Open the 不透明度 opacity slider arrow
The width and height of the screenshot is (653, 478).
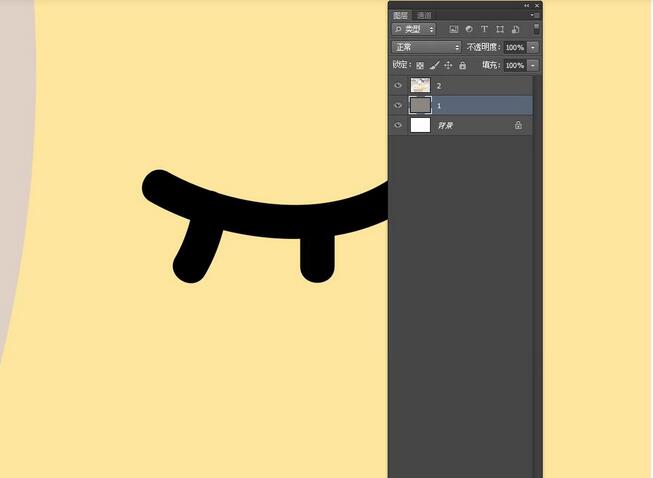coord(533,47)
